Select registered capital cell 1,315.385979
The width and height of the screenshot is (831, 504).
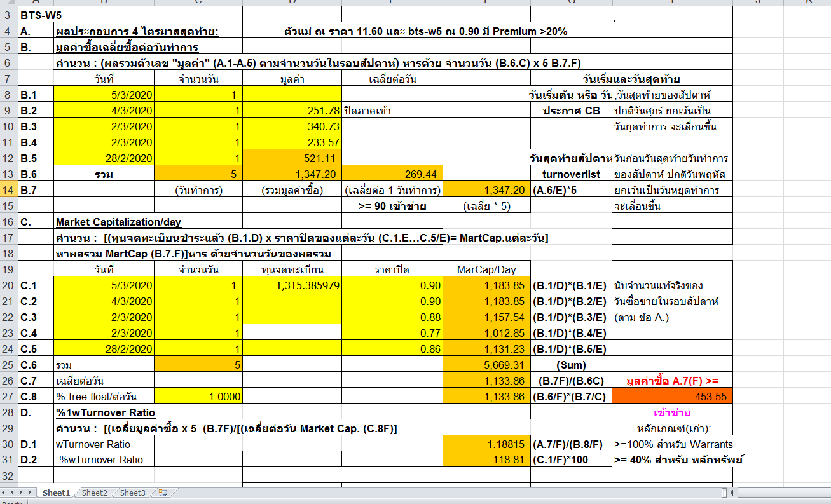(x=292, y=285)
